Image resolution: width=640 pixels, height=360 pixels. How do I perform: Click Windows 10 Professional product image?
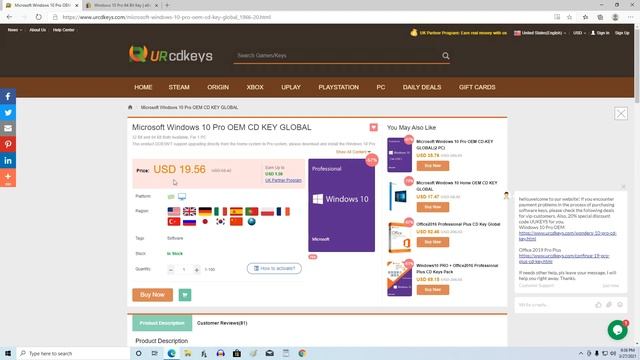click(x=342, y=205)
